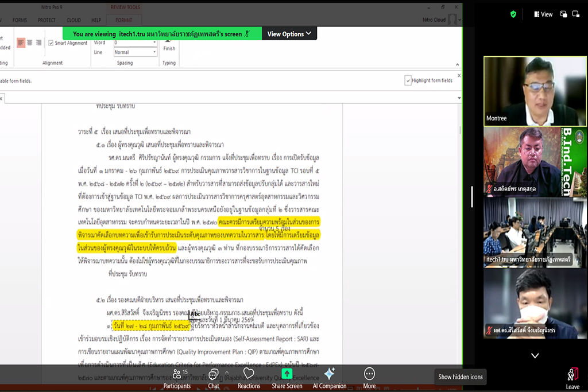Open the Zoom Chat panel
Viewport: 588px width, 392px height.
(213, 378)
